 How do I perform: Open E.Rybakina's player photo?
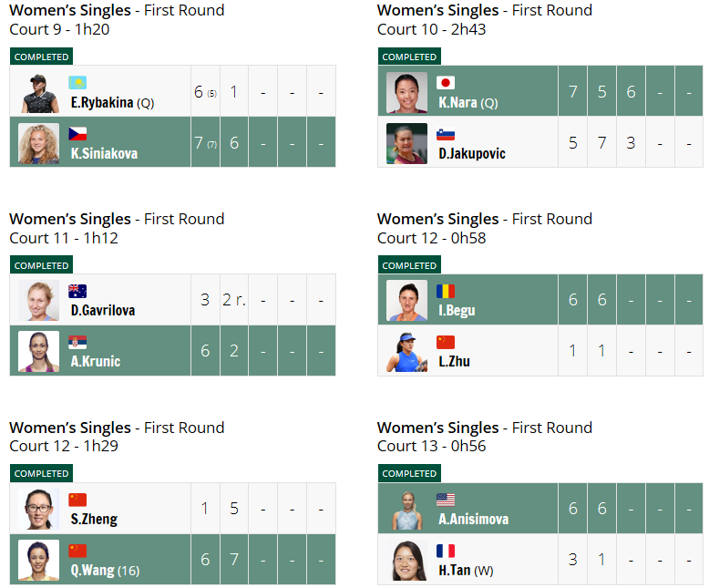(x=39, y=92)
